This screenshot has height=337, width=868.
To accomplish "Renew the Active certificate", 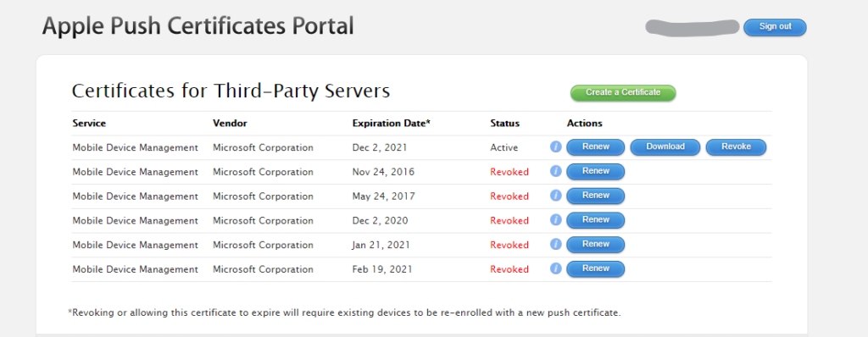I will click(596, 147).
